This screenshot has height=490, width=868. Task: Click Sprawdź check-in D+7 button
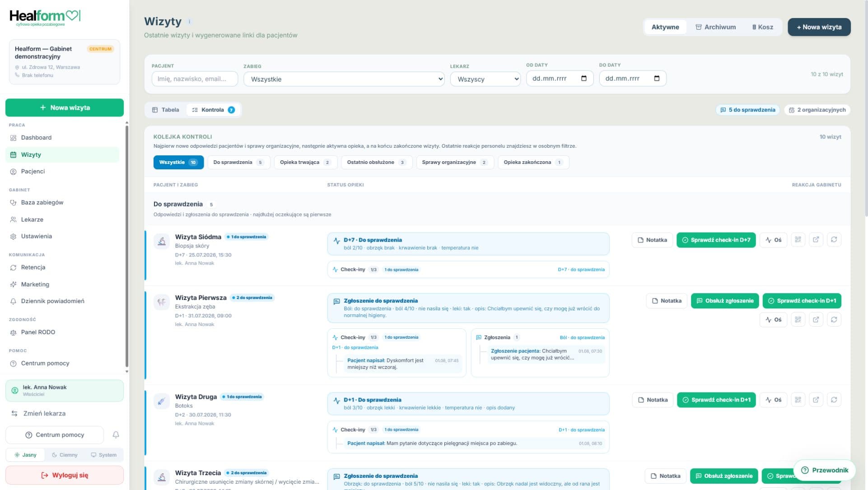click(716, 240)
